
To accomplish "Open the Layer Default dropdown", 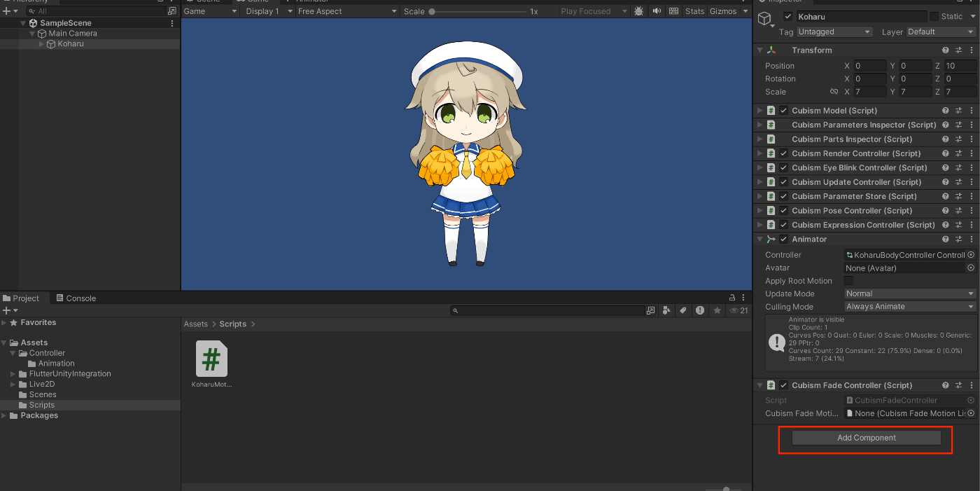I will click(x=941, y=32).
